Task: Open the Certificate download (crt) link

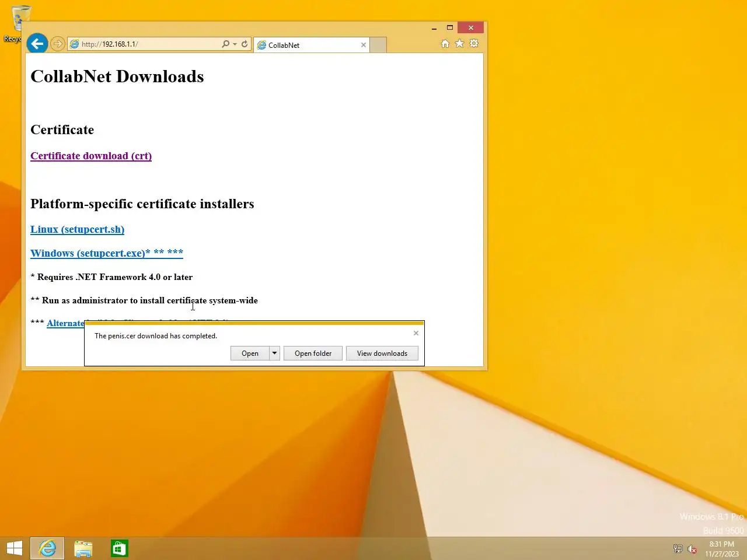Action: coord(91,156)
